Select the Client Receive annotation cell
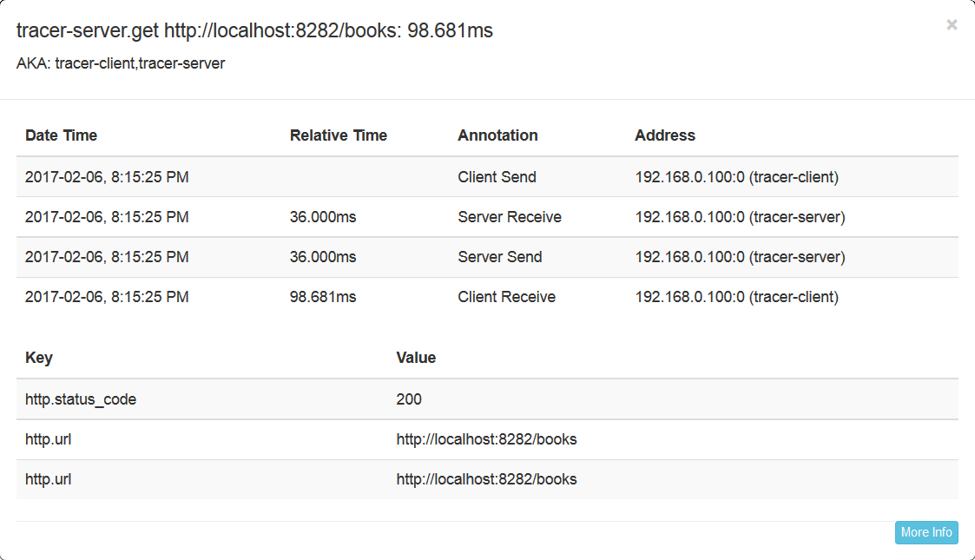The image size is (975, 560). tap(506, 297)
